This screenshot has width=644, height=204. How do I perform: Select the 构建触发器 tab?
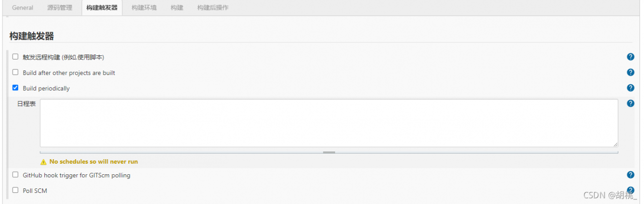point(102,8)
